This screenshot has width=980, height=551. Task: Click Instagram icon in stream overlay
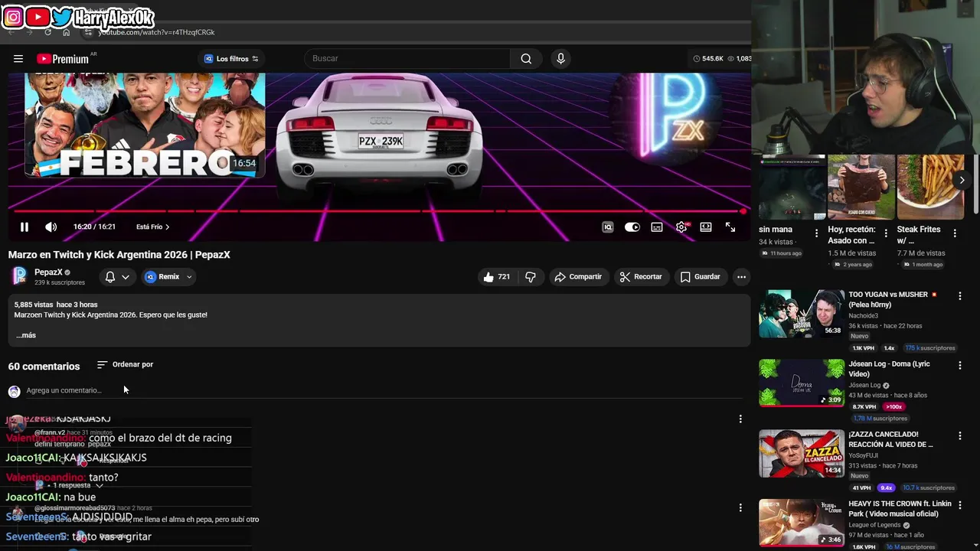pos(13,17)
